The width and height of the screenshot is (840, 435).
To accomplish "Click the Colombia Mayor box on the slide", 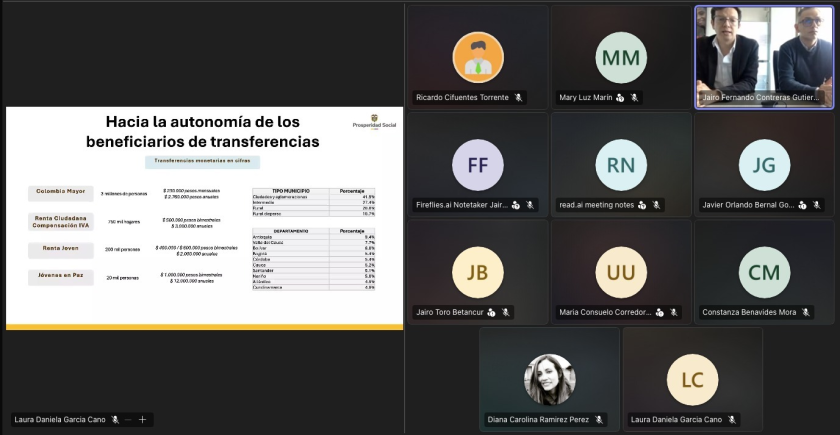I will pos(62,191).
